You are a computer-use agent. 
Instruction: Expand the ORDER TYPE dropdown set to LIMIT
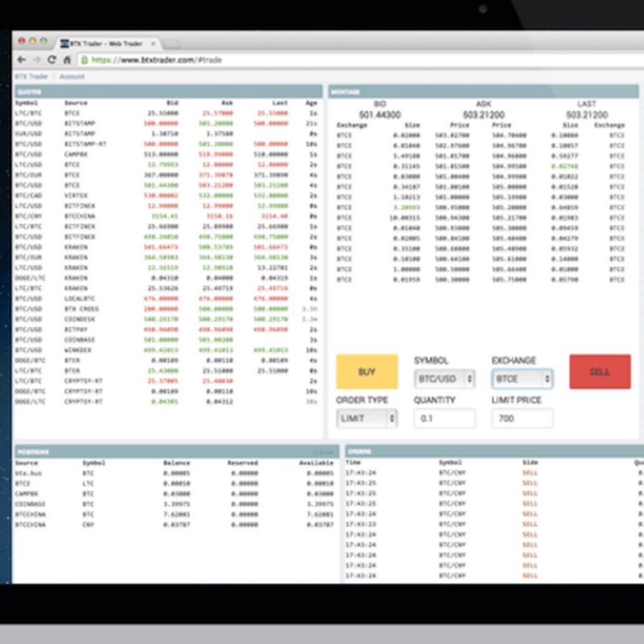[x=366, y=419]
